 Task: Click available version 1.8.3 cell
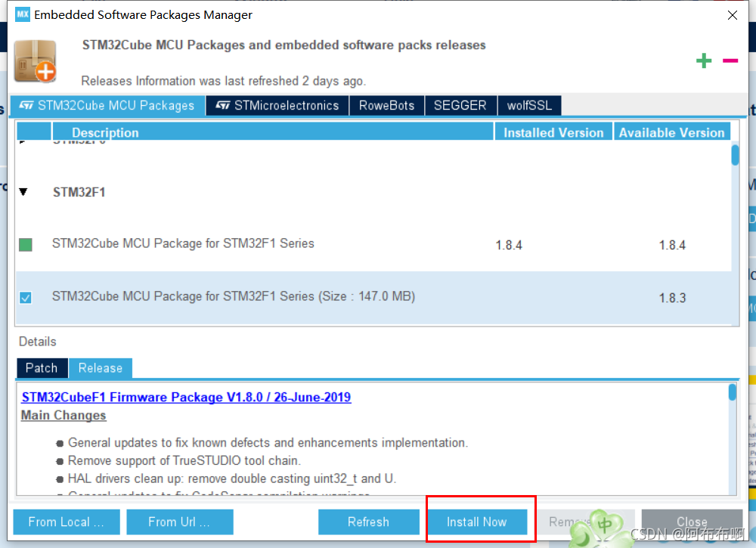672,298
